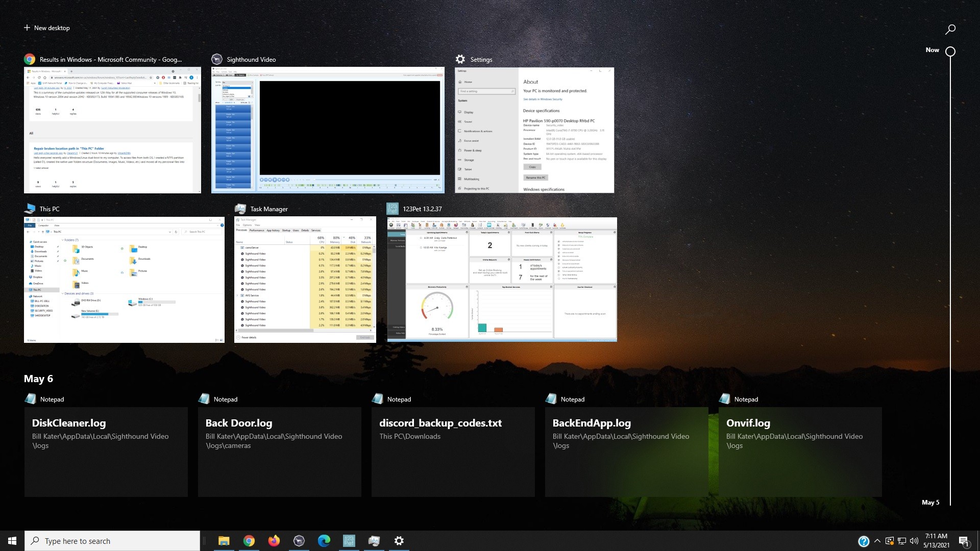Click the New desktop button
Screen dimensions: 980x551
coord(46,28)
